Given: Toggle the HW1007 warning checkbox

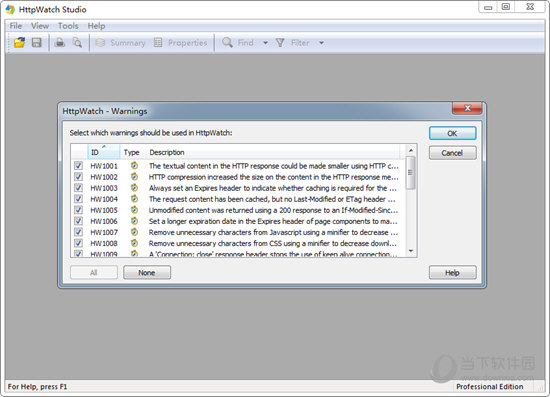Looking at the screenshot, I should click(x=78, y=232).
